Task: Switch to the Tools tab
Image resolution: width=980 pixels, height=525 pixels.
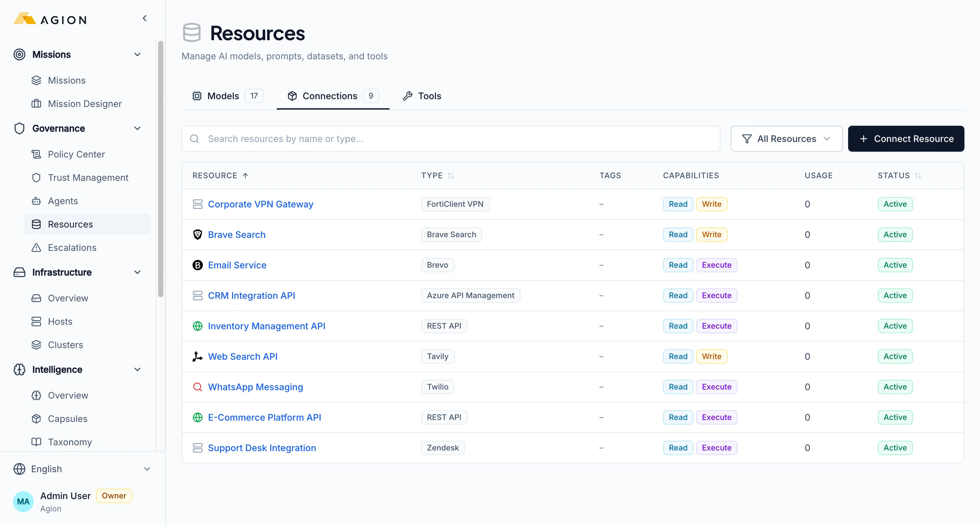Action: coord(422,96)
